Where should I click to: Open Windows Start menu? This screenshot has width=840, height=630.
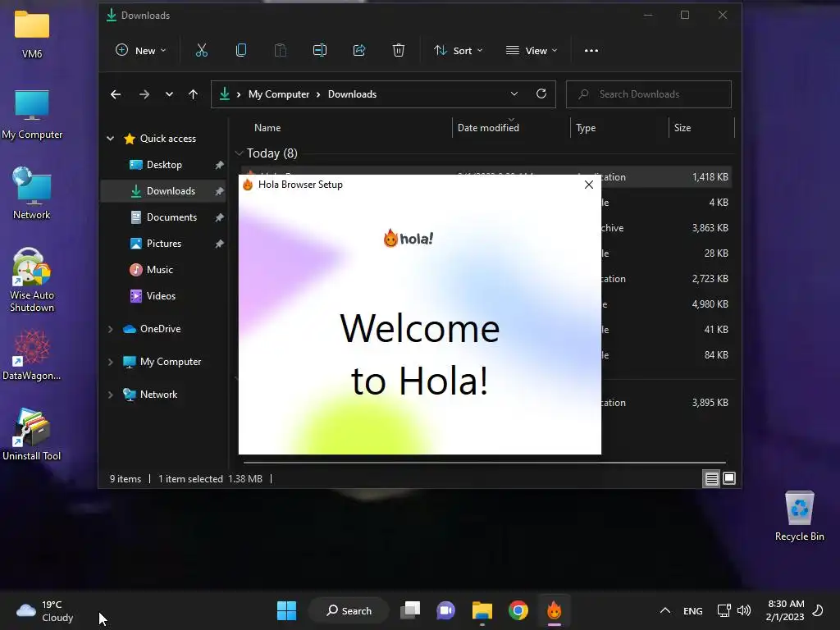[x=286, y=610]
